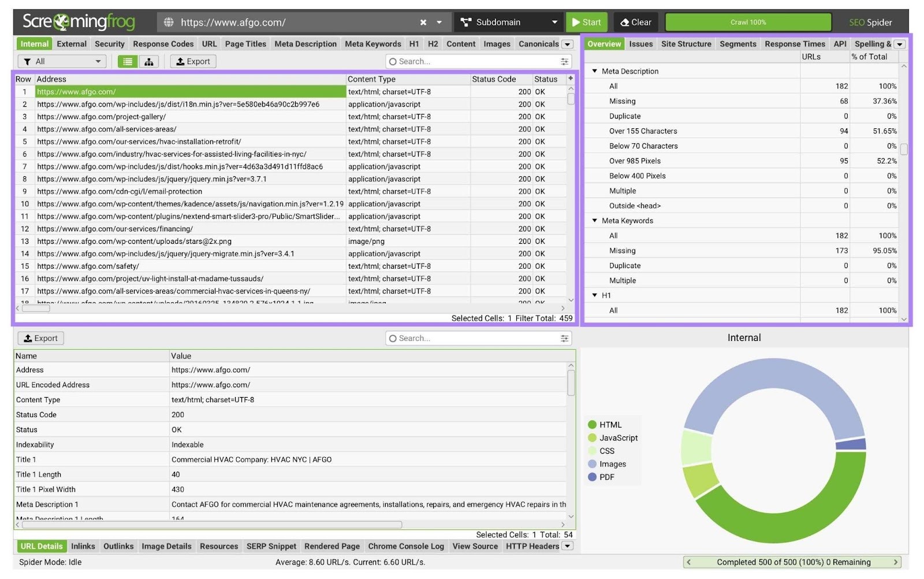Clear the URL field using the X icon
Viewport: 924px width, 579px height.
click(422, 22)
